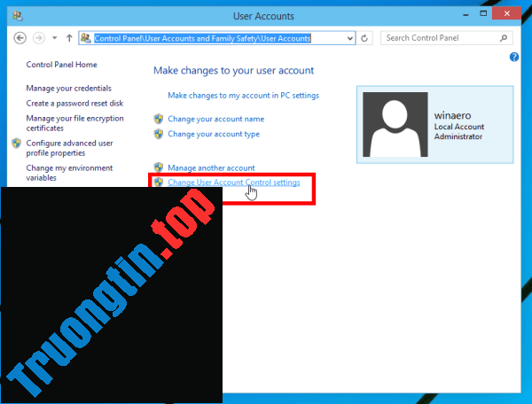Click Manage another account link
This screenshot has height=404, width=532.
point(211,167)
